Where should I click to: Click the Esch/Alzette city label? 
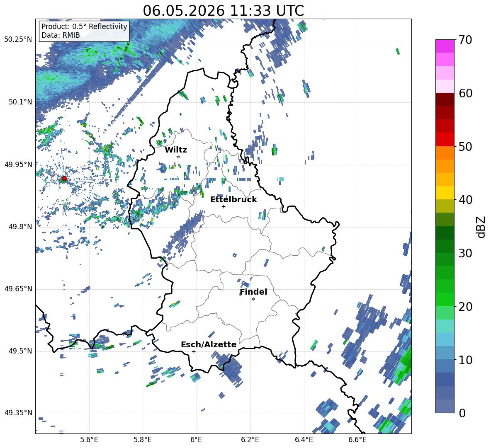click(209, 344)
